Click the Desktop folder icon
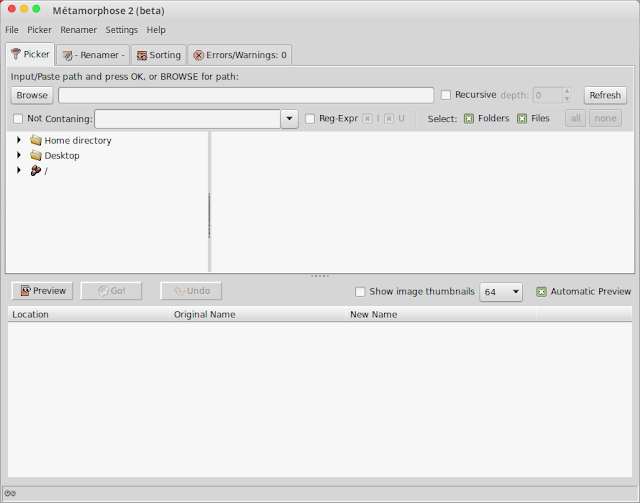 (36, 156)
